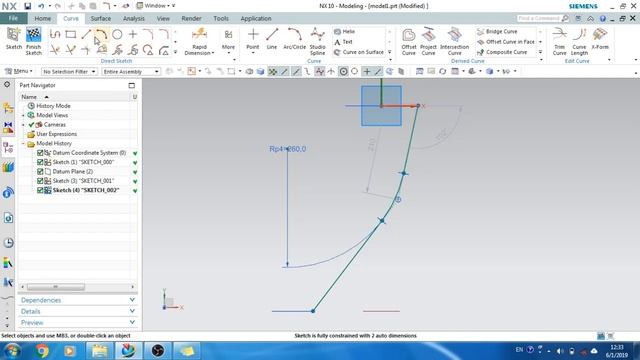Select the Arc/Circle curve tool
This screenshot has width=640, height=360.
pyautogui.click(x=294, y=39)
